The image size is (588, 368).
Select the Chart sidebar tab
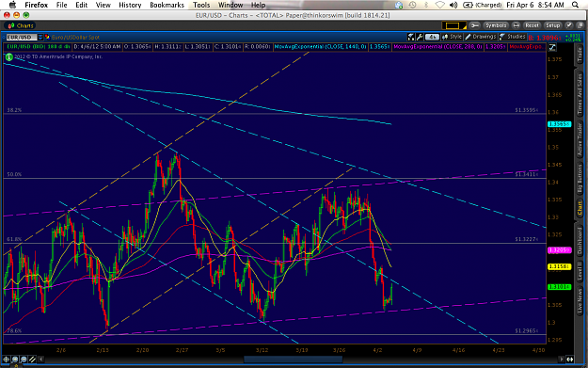580,208
